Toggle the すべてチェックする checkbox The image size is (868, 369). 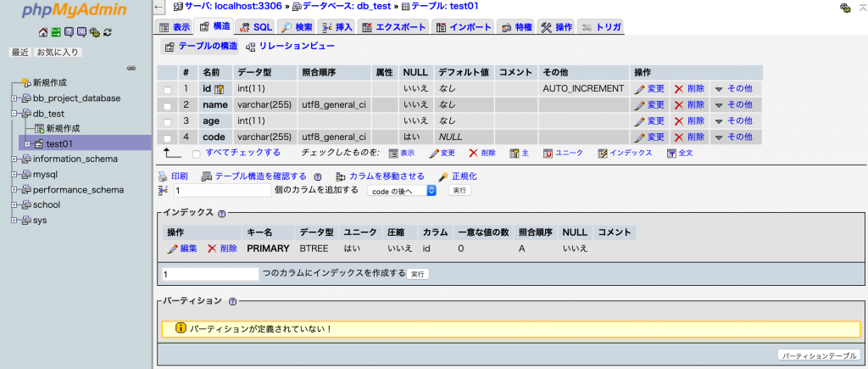click(x=197, y=154)
